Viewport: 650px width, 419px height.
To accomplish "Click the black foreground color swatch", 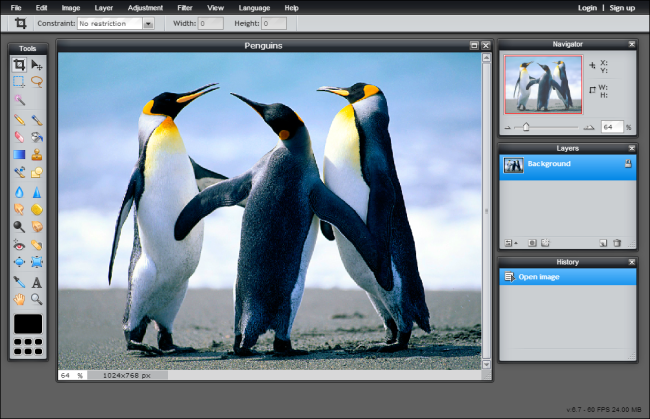I will tap(28, 323).
